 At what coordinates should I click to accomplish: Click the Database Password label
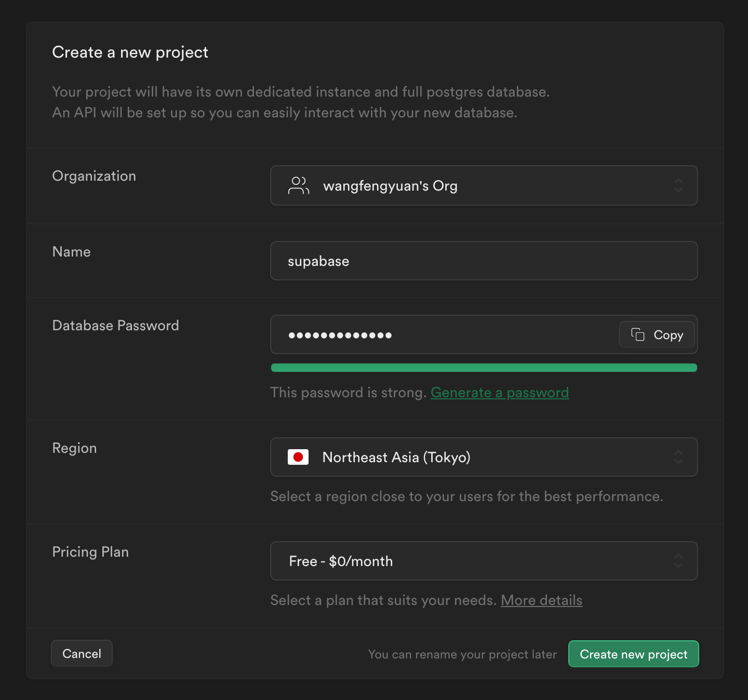click(115, 326)
